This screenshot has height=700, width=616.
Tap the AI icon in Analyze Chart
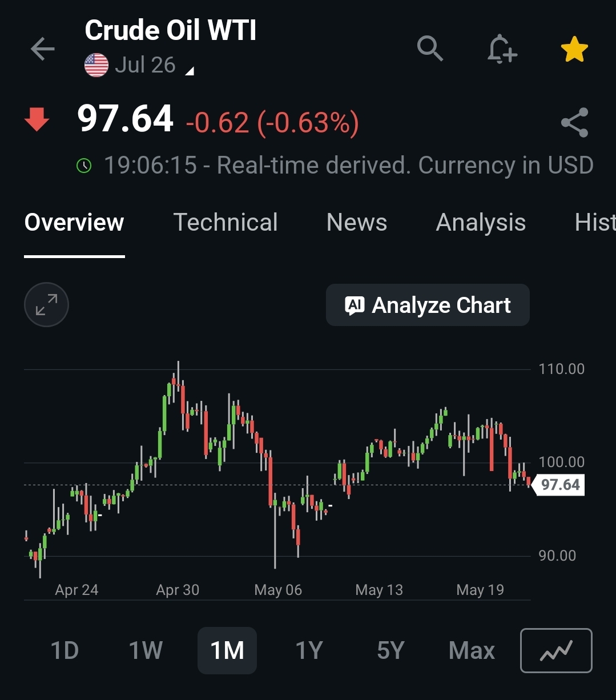355,305
